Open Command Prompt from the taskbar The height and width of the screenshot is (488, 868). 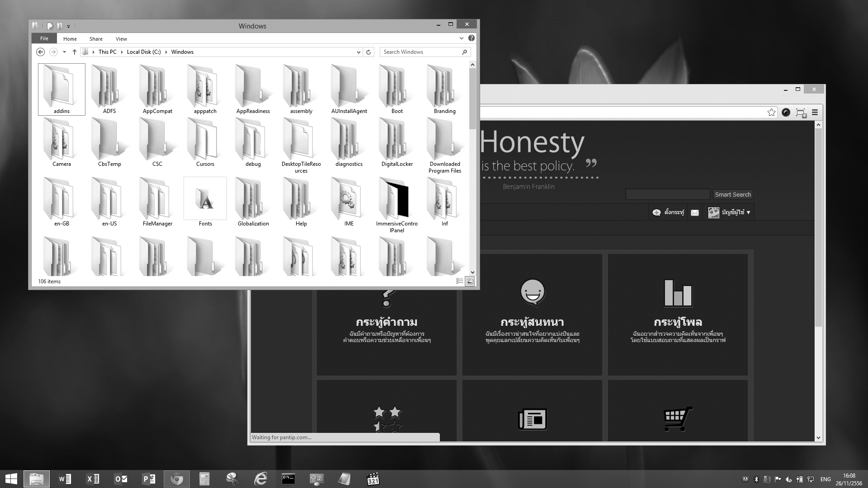click(x=288, y=479)
